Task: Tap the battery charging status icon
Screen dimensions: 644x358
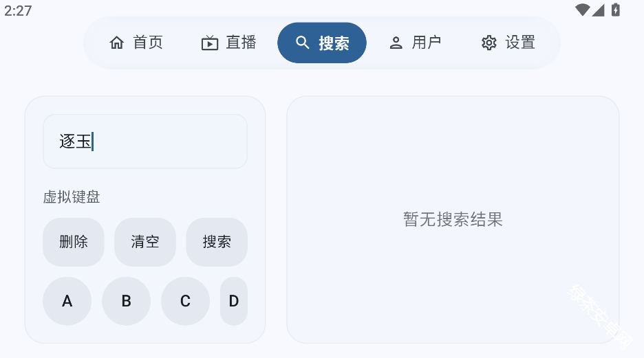Action: (615, 10)
